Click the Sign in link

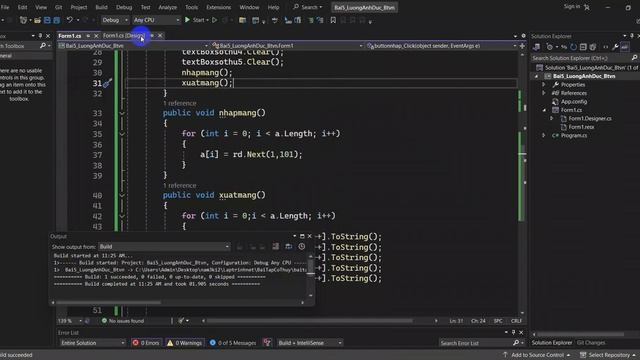click(x=571, y=7)
